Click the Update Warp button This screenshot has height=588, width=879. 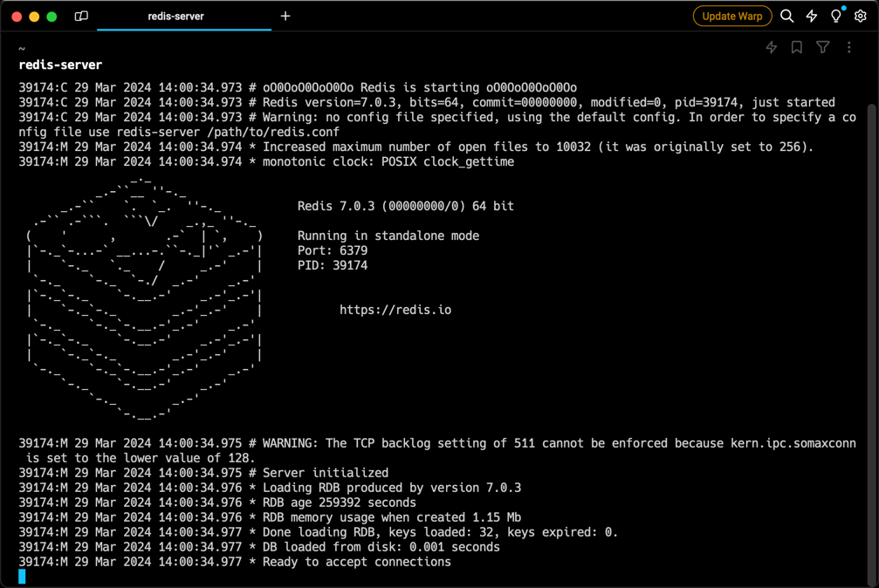pyautogui.click(x=732, y=17)
